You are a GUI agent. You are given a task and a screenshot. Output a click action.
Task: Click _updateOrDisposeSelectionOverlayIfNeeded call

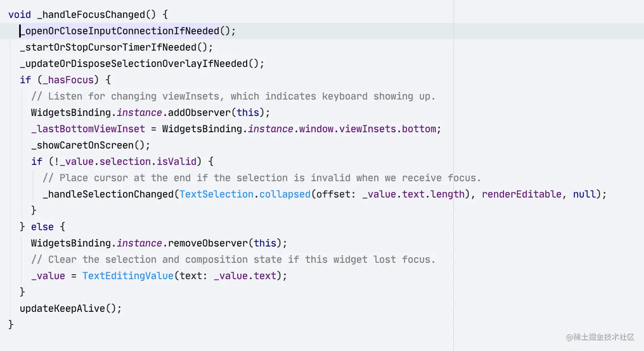[x=134, y=64]
